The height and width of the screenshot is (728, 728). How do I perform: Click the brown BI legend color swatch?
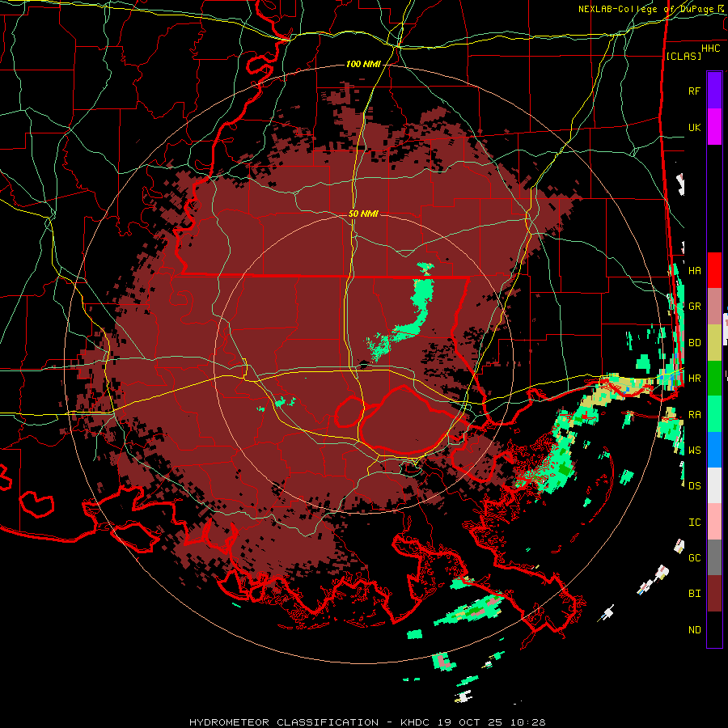[714, 594]
